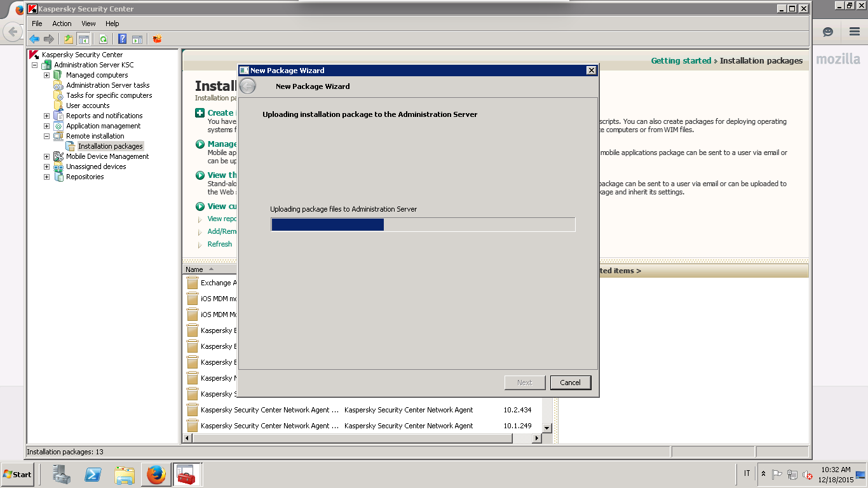Expand the Mobile Device Management node
Image resolution: width=868 pixels, height=488 pixels.
[46, 156]
